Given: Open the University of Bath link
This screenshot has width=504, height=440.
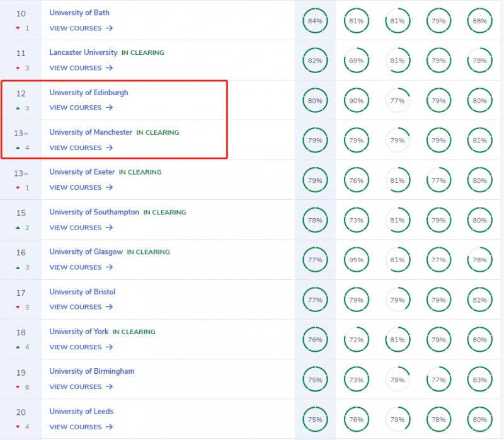Looking at the screenshot, I should (x=79, y=13).
